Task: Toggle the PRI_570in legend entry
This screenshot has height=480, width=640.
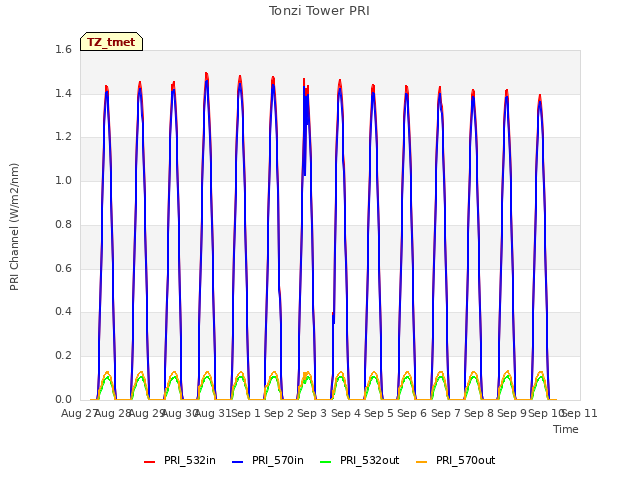Action: point(268,461)
